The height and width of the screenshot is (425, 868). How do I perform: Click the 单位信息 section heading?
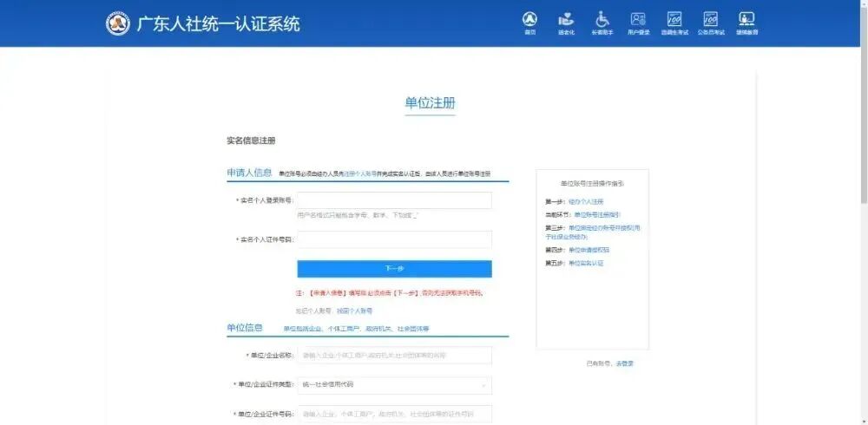pos(244,328)
